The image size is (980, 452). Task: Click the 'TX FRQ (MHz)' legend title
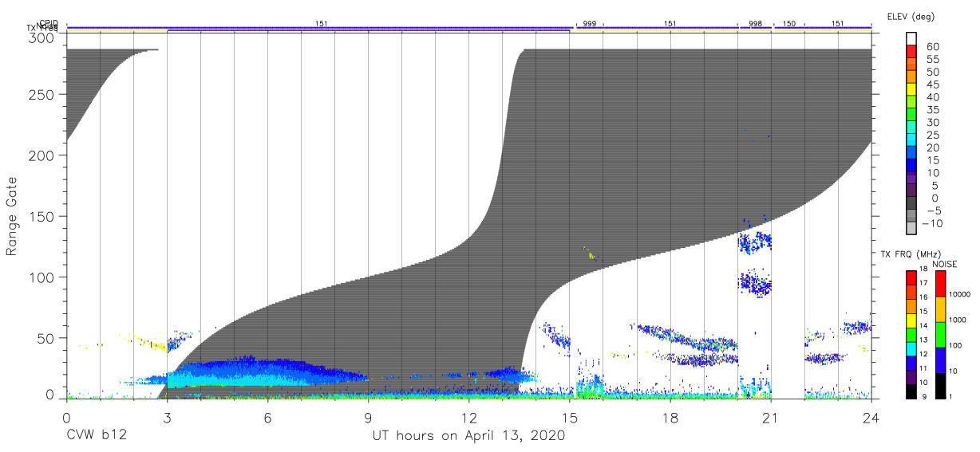click(909, 254)
